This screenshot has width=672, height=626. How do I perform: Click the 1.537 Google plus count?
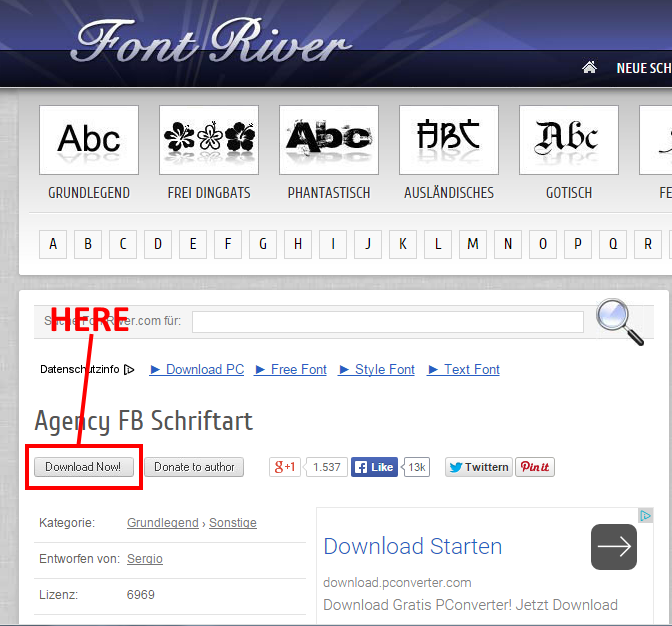(x=326, y=467)
